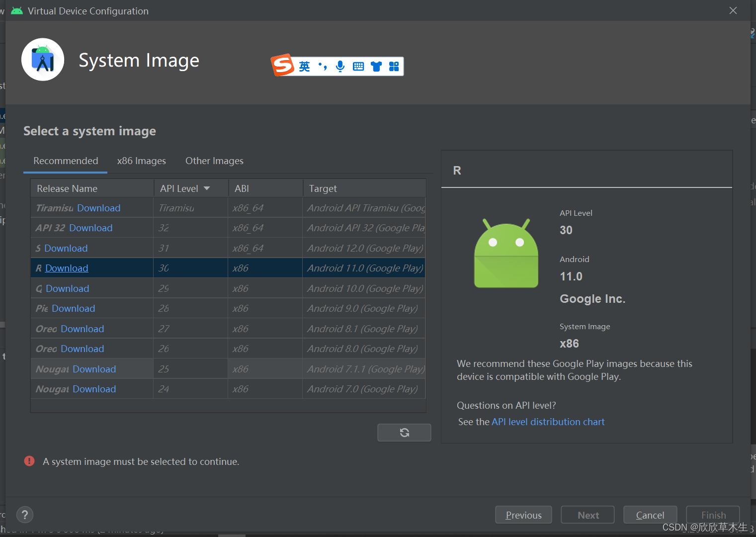Click the Next button
Image resolution: width=756 pixels, height=537 pixels.
(x=588, y=515)
